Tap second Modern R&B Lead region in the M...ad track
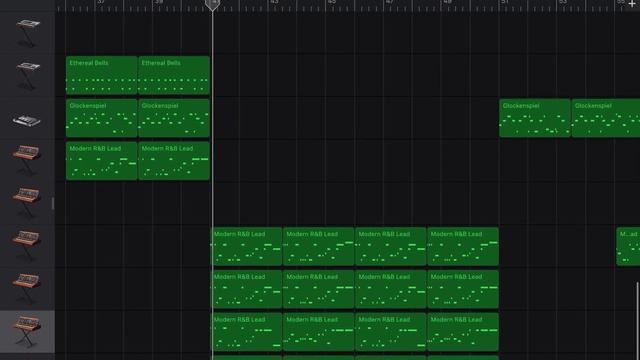640x360 pixels. click(x=318, y=247)
